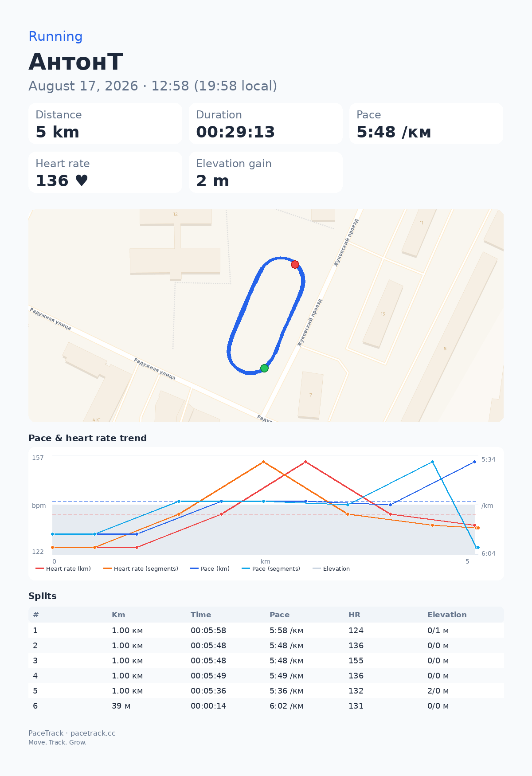Image resolution: width=532 pixels, height=776 pixels.
Task: Toggle Pace (km) legend entry
Action: tap(210, 568)
